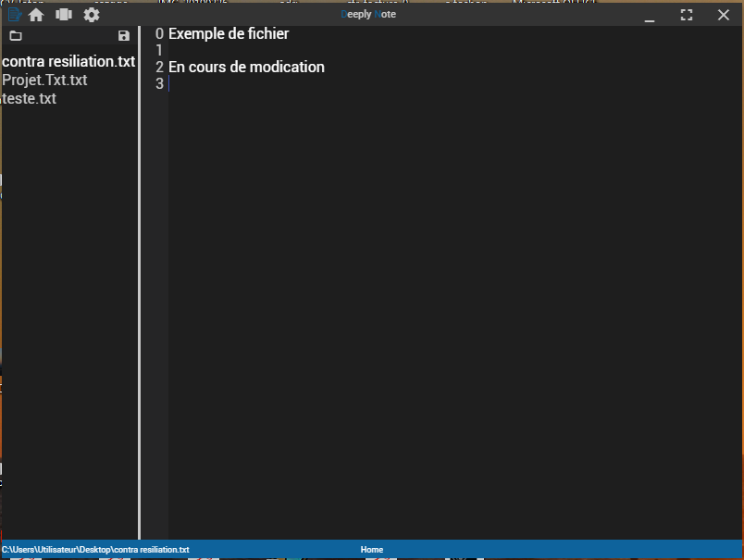This screenshot has width=744, height=560.
Task: Open Projet.Txt.txt from the sidebar
Action: point(45,81)
